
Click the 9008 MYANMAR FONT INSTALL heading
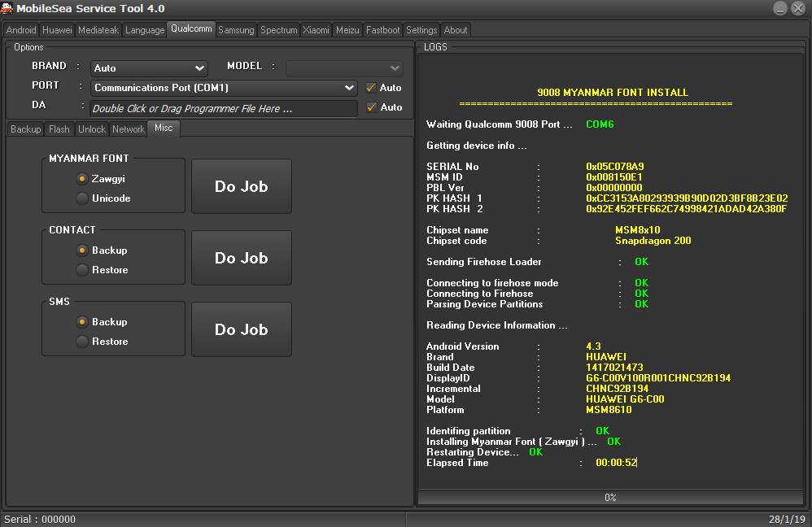(612, 93)
